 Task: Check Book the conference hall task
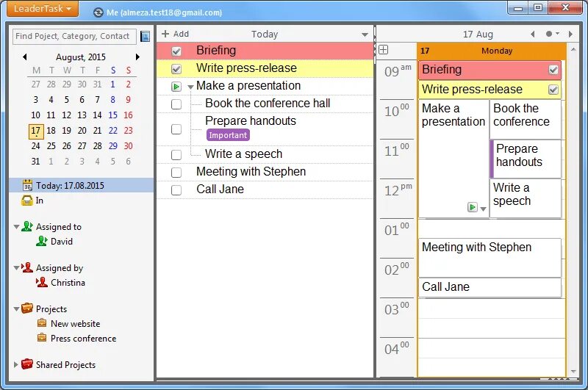[176, 104]
